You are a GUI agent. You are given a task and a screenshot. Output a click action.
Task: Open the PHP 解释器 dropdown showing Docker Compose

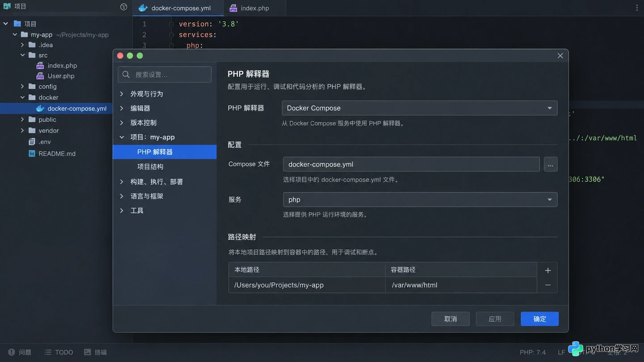click(x=419, y=108)
